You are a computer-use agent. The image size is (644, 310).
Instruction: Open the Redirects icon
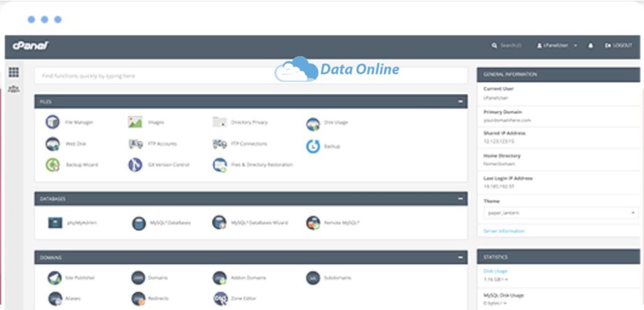pyautogui.click(x=138, y=299)
